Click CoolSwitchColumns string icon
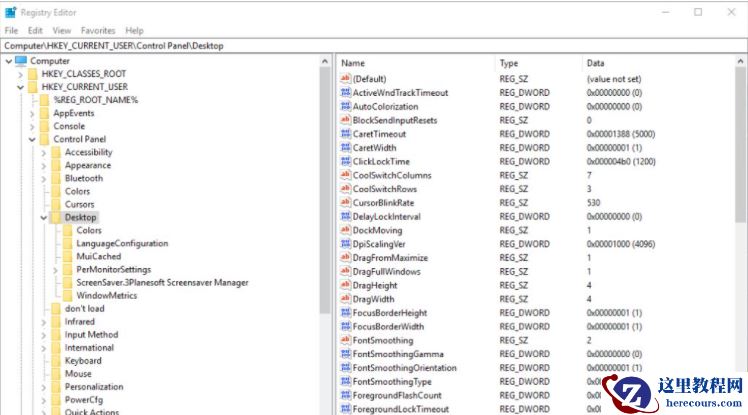 pyautogui.click(x=345, y=175)
